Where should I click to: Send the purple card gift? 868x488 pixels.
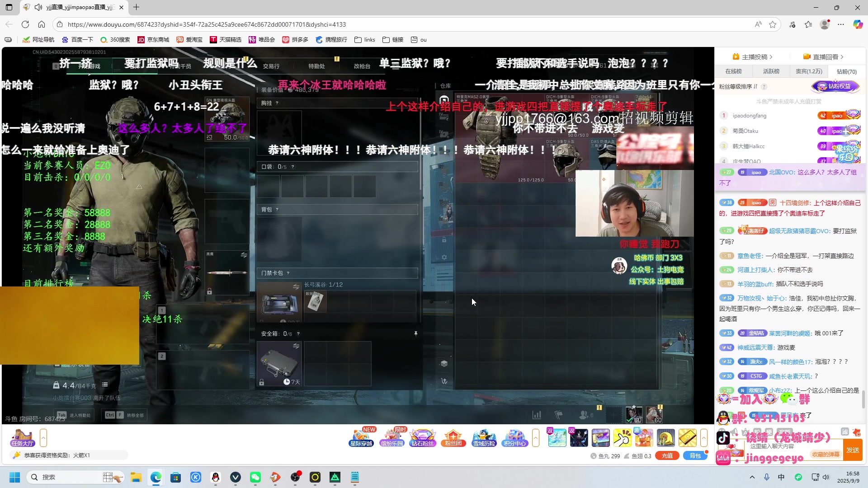pyautogui.click(x=600, y=438)
